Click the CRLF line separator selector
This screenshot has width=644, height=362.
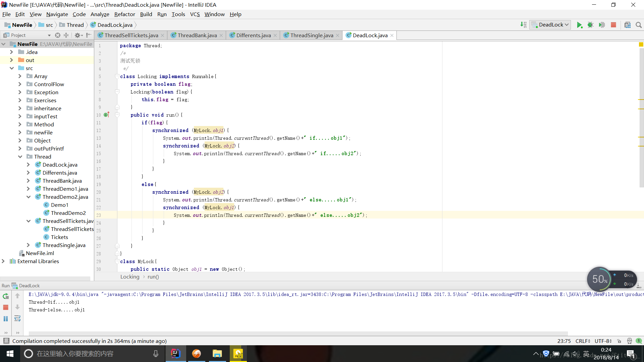pos(583,341)
